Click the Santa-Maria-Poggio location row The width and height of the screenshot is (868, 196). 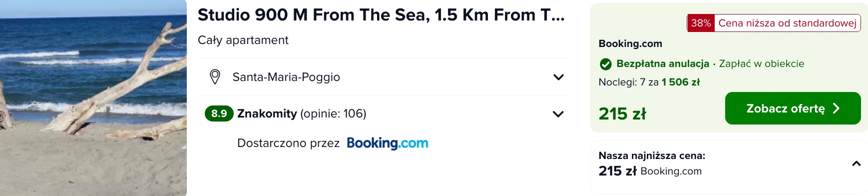point(383,77)
